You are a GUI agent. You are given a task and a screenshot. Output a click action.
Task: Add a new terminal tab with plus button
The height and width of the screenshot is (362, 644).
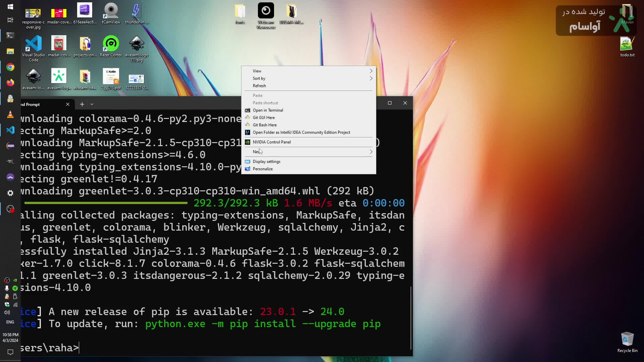(x=82, y=104)
